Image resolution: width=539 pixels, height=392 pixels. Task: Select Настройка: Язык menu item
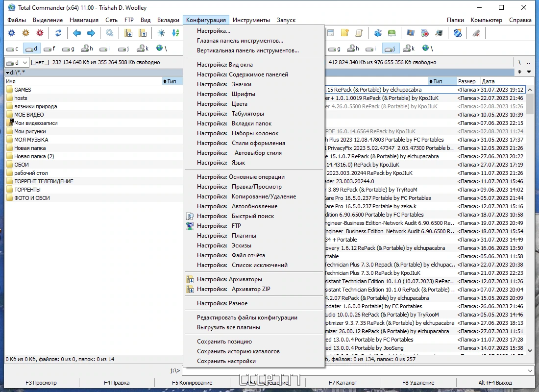tap(254, 163)
